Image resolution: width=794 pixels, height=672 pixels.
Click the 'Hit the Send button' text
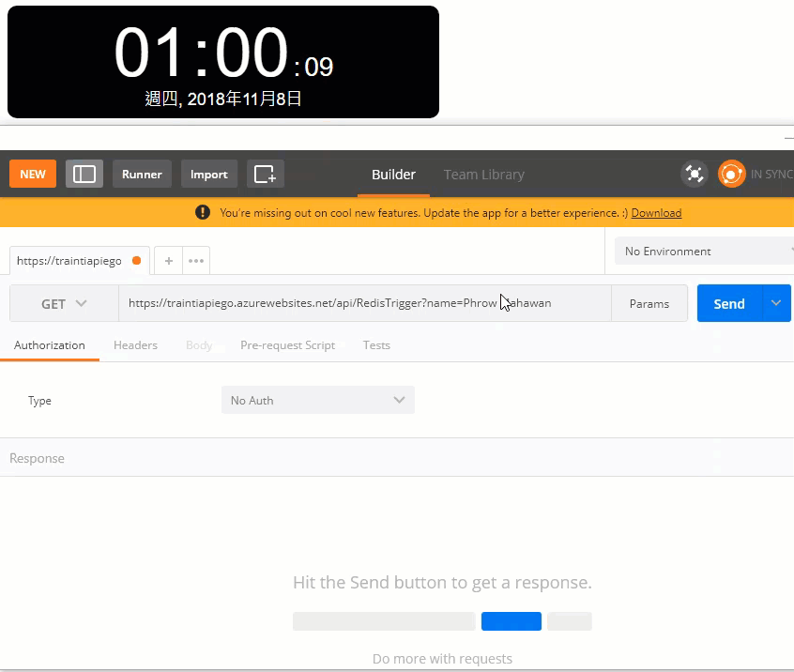[x=442, y=583]
